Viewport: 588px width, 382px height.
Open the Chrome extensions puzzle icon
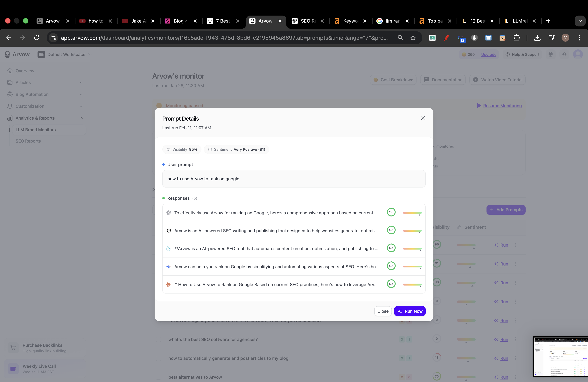517,38
